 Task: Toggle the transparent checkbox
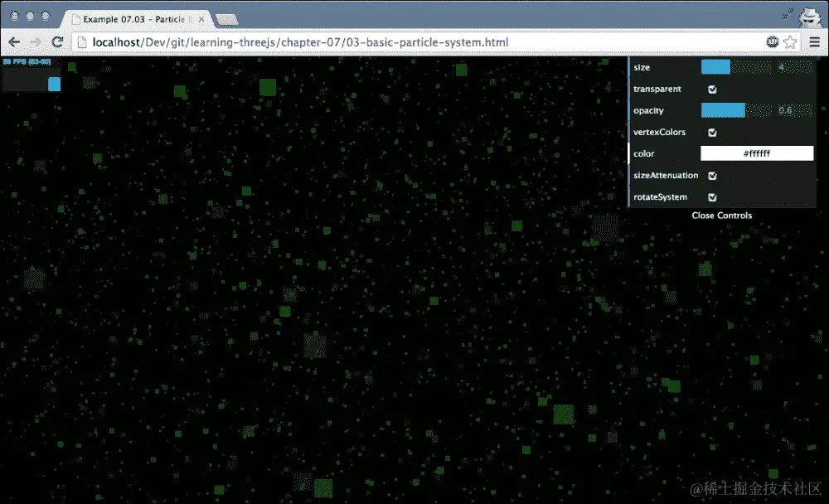pyautogui.click(x=710, y=89)
